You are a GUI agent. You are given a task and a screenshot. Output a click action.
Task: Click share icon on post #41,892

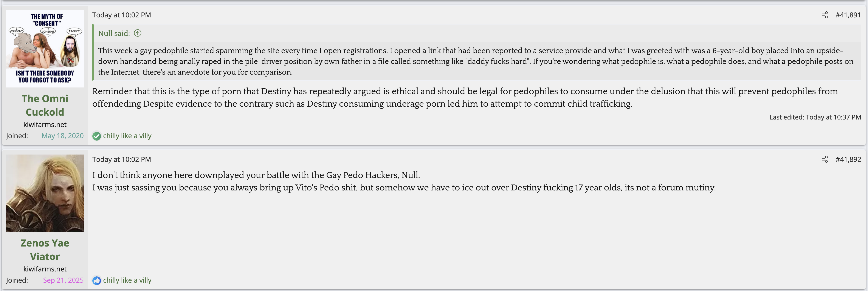(824, 159)
